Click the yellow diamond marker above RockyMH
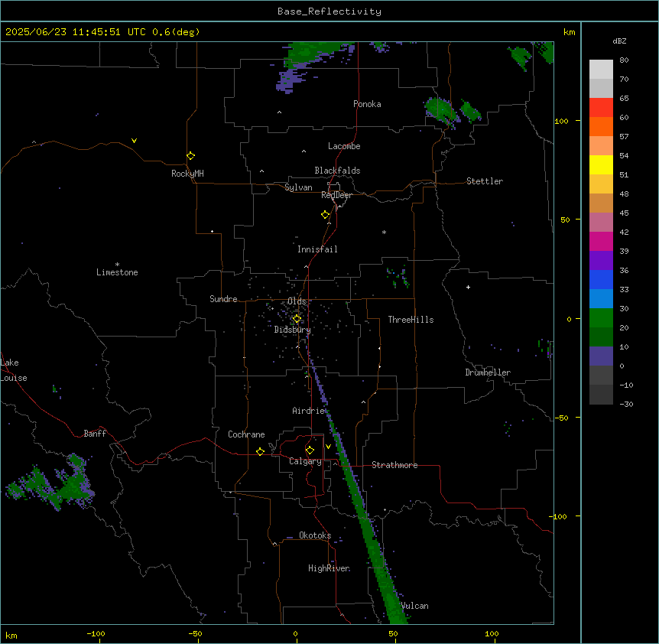 click(190, 155)
